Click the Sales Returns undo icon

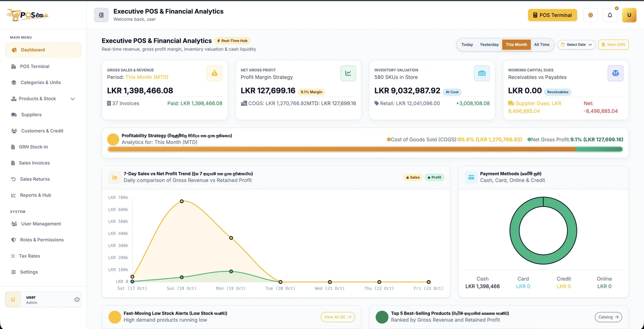pos(13,179)
